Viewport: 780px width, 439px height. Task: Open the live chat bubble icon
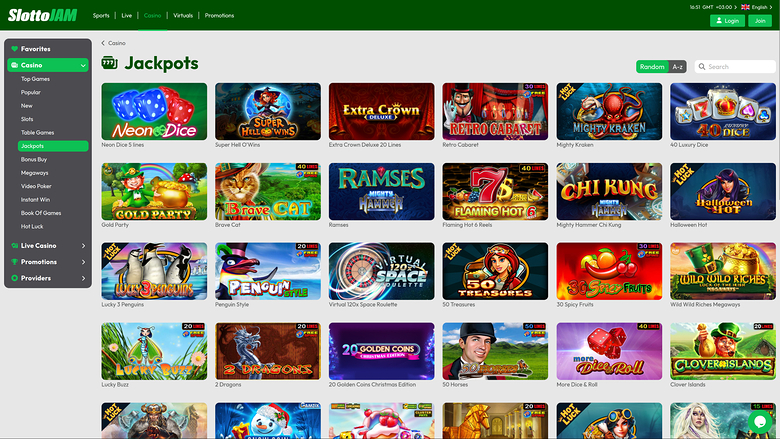pos(760,422)
